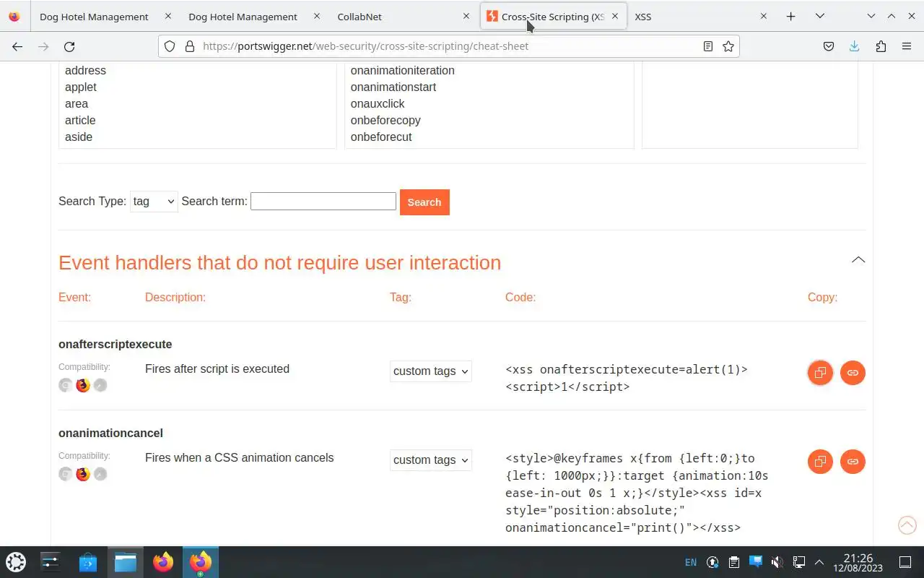Open the network tray icon
Image resolution: width=924 pixels, height=578 pixels.
coord(799,562)
